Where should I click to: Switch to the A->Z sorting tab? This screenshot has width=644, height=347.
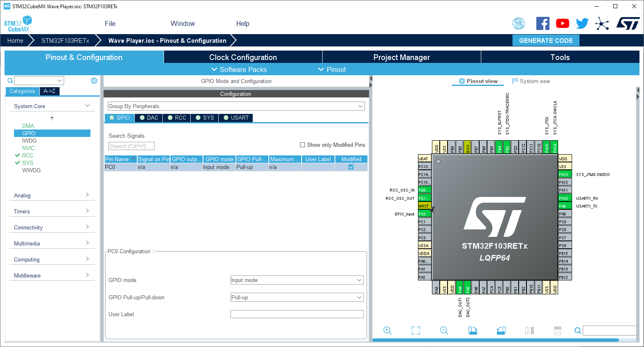(x=49, y=91)
